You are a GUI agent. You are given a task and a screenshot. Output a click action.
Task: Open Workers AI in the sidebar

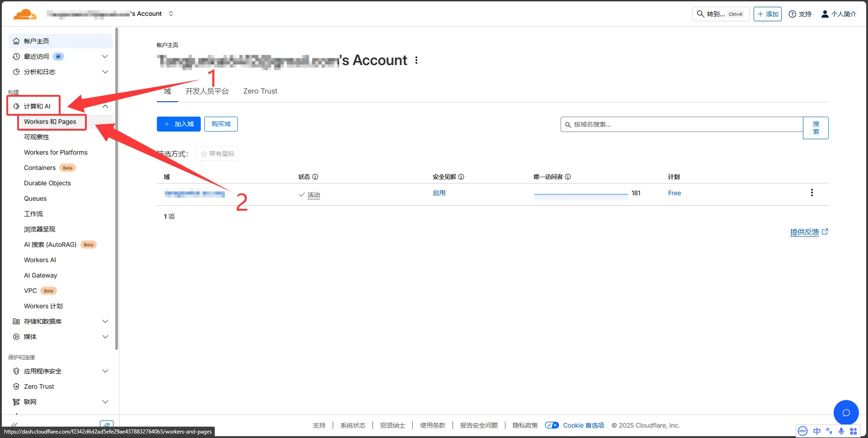(x=40, y=260)
